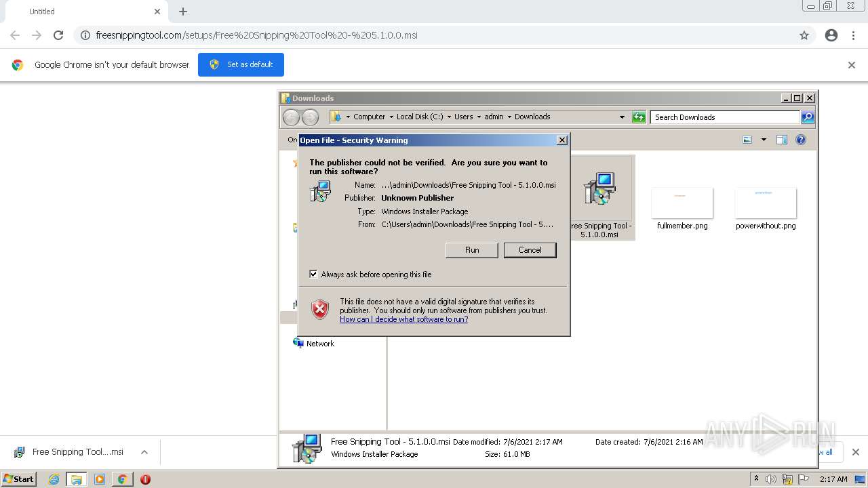Open 'How can I decide what software to run?' link
Screen dimensions: 868x488
(x=403, y=319)
